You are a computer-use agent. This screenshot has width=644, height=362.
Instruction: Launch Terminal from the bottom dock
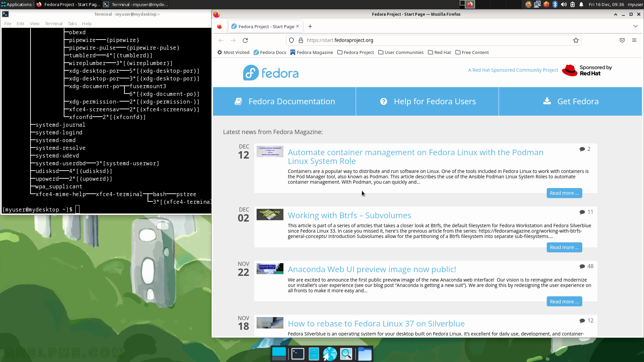298,354
